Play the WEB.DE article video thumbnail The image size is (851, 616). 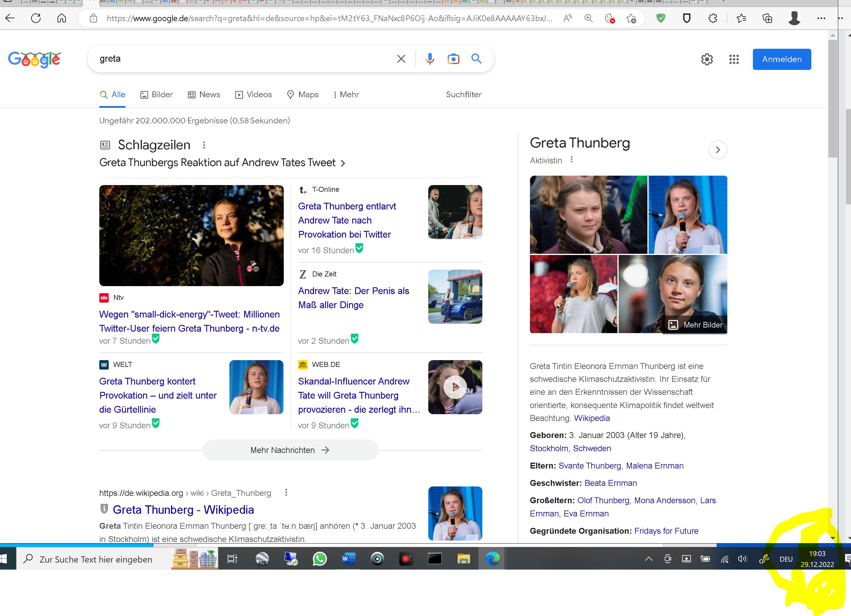(455, 387)
